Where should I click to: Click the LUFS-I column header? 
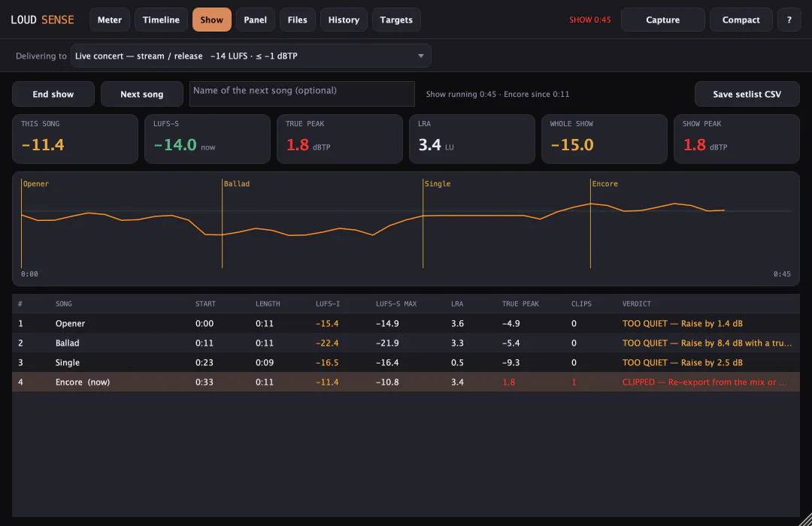(328, 304)
